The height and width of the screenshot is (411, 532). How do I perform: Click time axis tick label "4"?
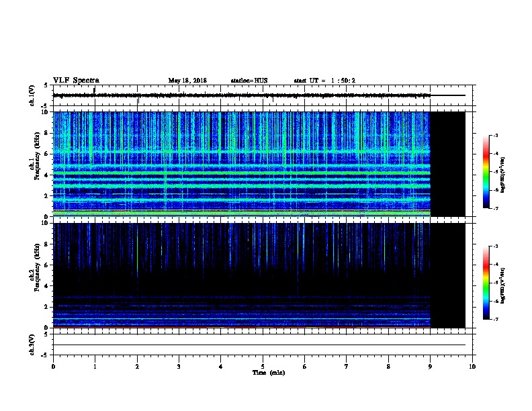pyautogui.click(x=221, y=366)
